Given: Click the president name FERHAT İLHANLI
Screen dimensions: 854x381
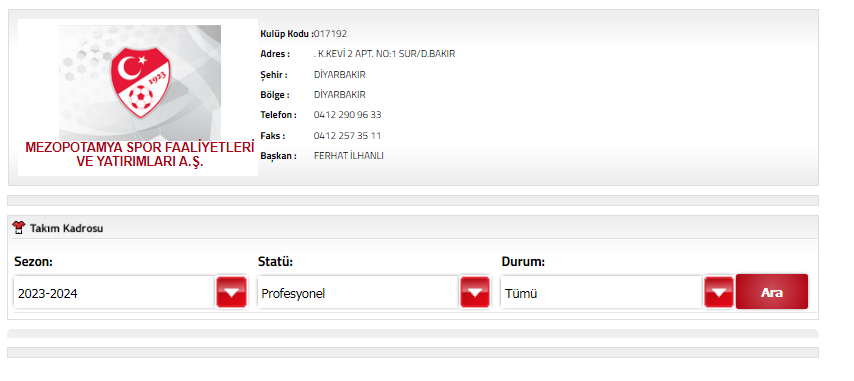Looking at the screenshot, I should [349, 156].
